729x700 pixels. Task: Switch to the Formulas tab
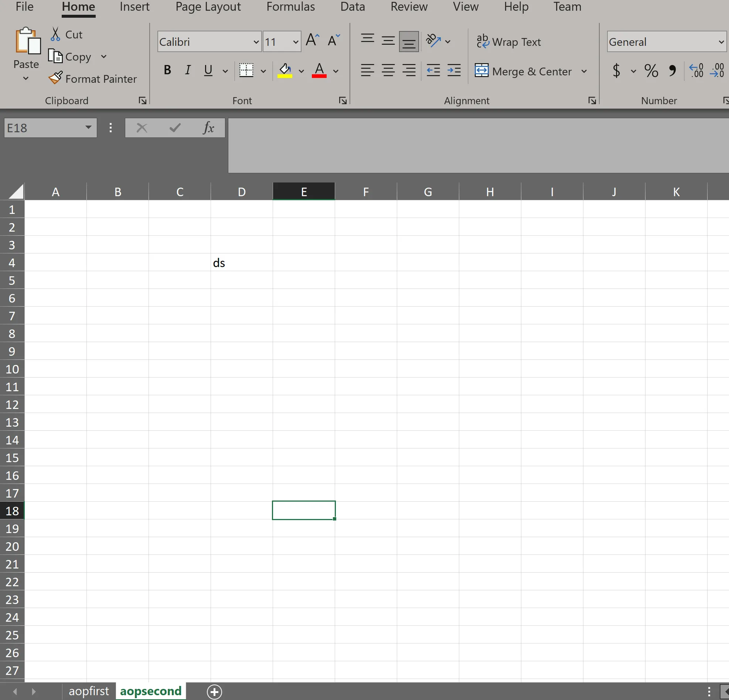(291, 7)
